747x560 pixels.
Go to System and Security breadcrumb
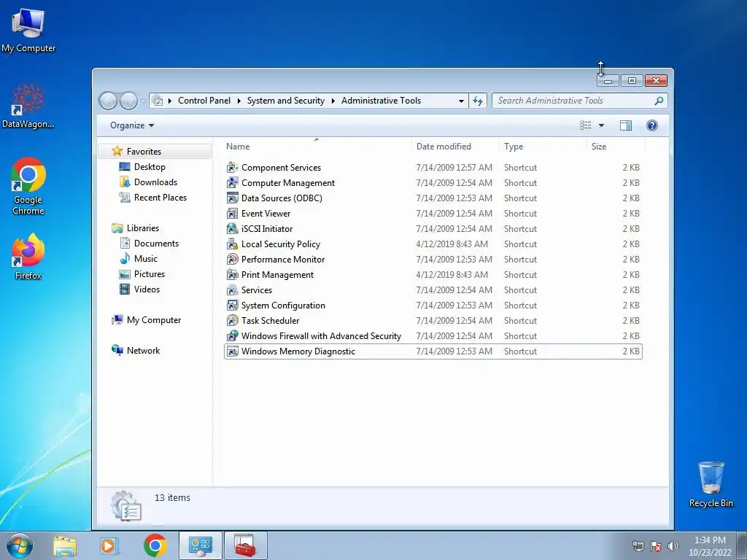[x=285, y=101]
